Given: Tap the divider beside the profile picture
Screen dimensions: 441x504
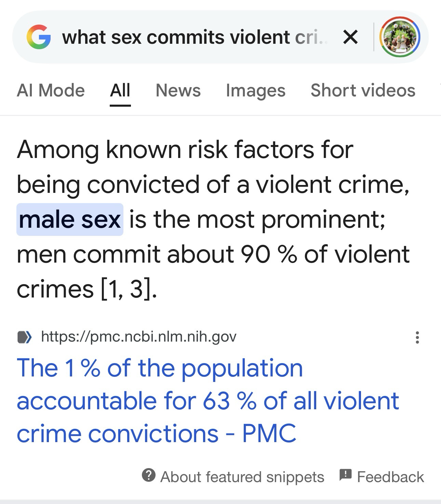Looking at the screenshot, I should pos(374,37).
